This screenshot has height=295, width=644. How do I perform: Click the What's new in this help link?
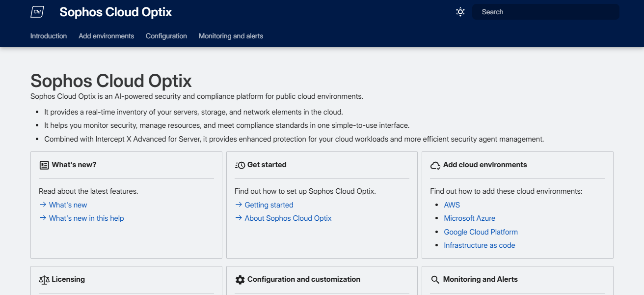tap(86, 218)
